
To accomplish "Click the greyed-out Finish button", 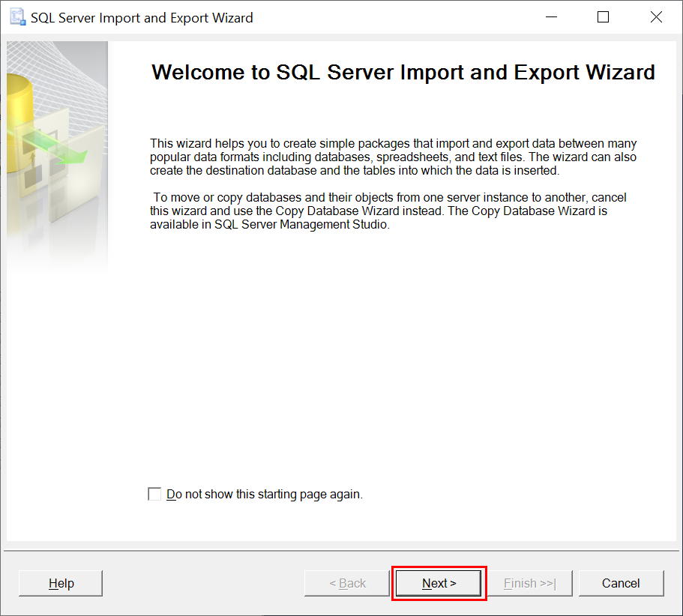I will 529,583.
